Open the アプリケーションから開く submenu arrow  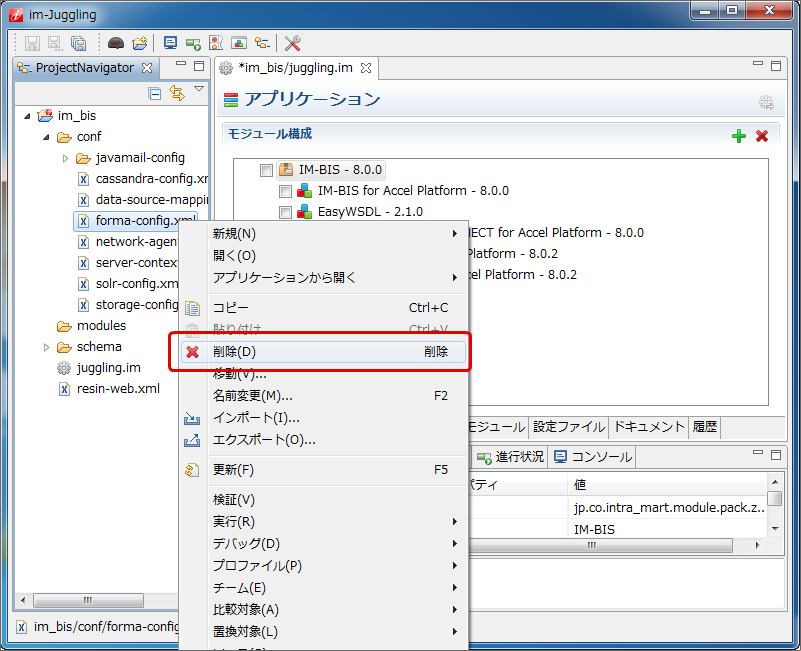pos(455,277)
